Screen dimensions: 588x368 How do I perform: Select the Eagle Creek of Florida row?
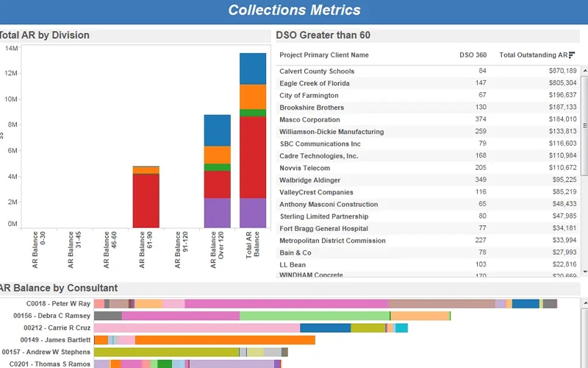[429, 83]
